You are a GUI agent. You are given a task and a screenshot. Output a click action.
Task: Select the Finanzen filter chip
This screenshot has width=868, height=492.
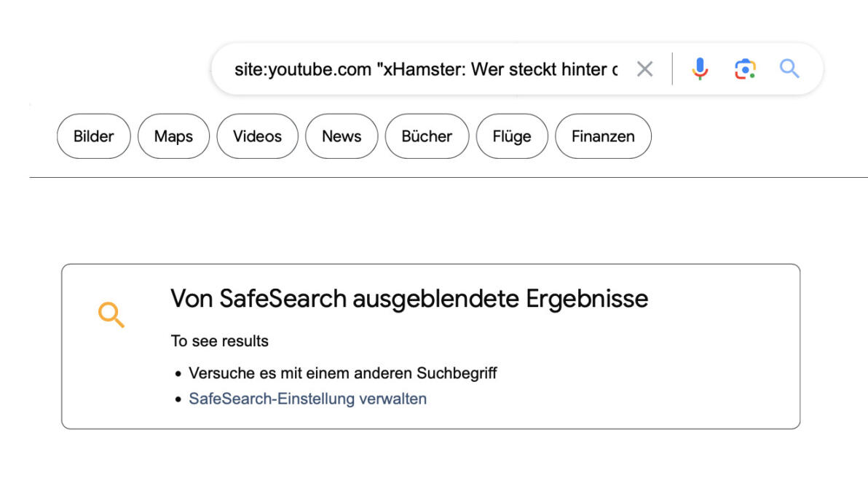604,136
